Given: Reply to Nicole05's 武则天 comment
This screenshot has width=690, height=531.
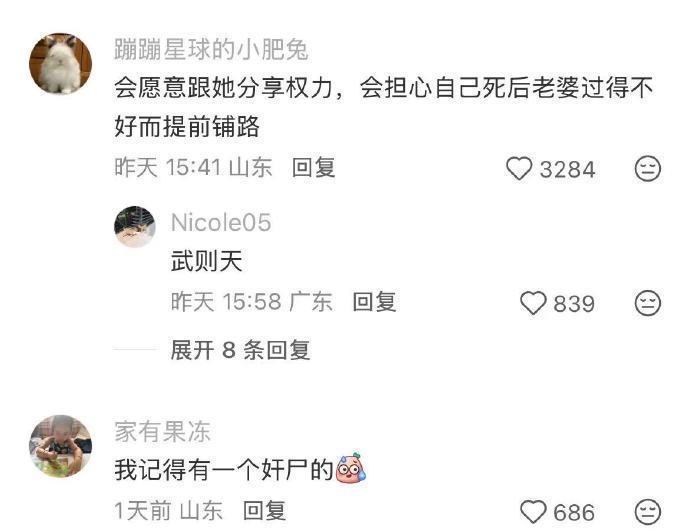Looking at the screenshot, I should click(x=374, y=302).
